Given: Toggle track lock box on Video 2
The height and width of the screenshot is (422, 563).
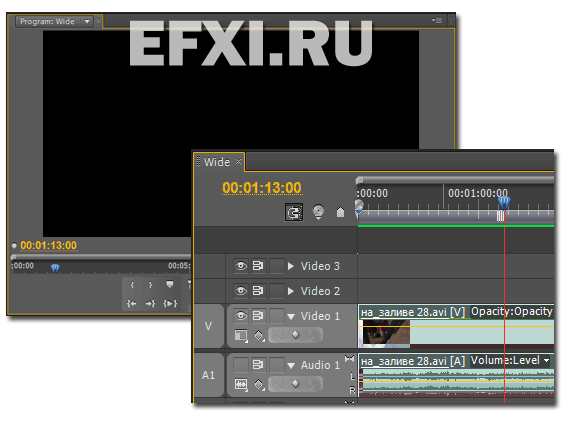Looking at the screenshot, I should [x=276, y=291].
